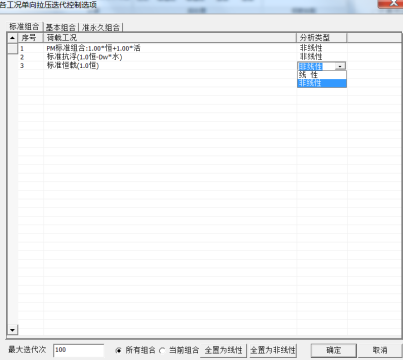The height and width of the screenshot is (360, 404).
Task: Switch to the 基本组合 tab
Action: [x=61, y=27]
